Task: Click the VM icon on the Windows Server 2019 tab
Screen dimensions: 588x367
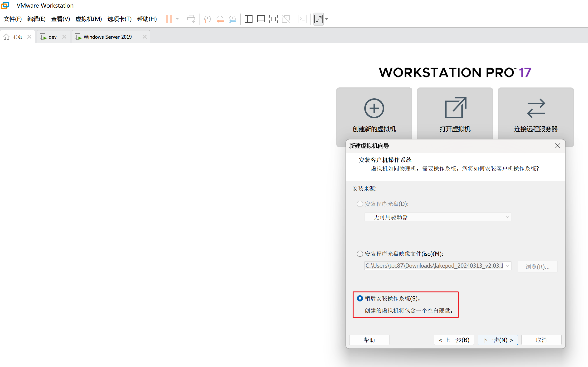Action: (x=78, y=37)
